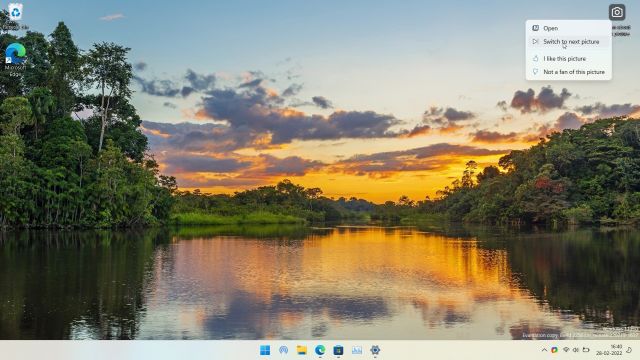This screenshot has height=360, width=640.
Task: Open the clock and date flyout
Action: (609, 350)
